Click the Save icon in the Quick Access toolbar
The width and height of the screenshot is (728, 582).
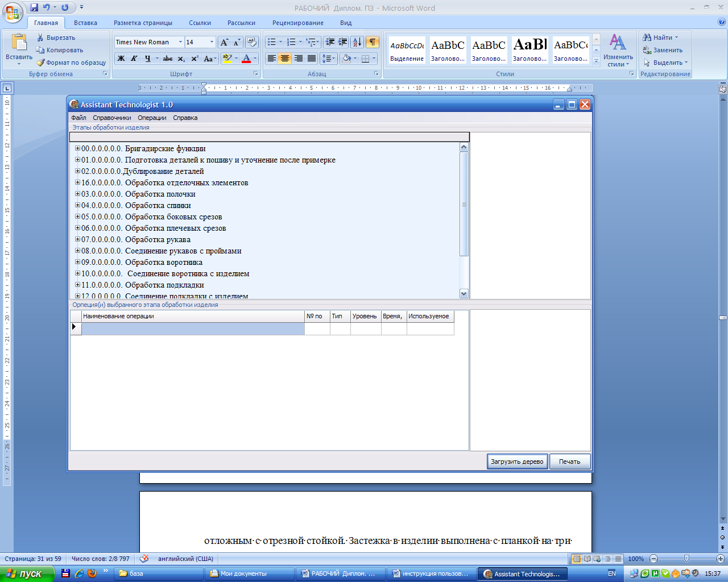coord(34,7)
